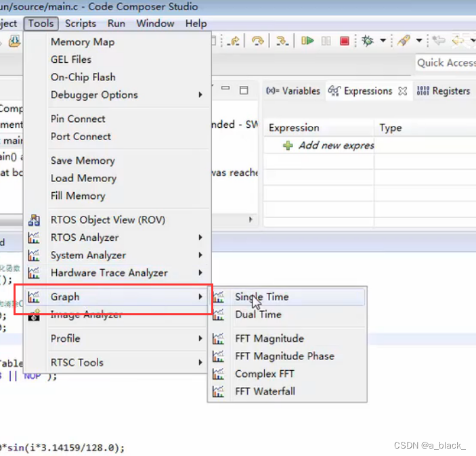Click the Debug bug icon

tap(368, 41)
